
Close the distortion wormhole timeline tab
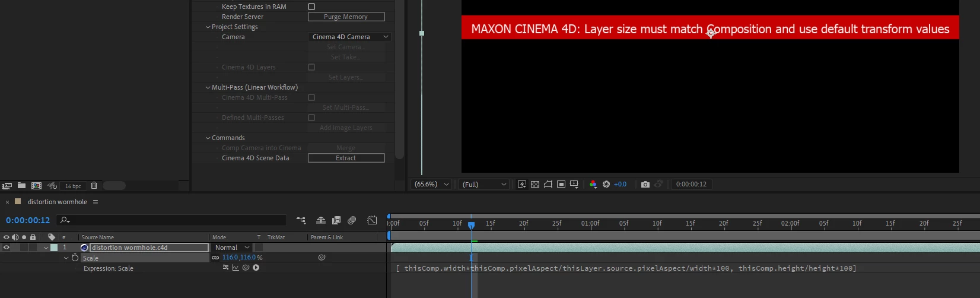[x=7, y=202]
